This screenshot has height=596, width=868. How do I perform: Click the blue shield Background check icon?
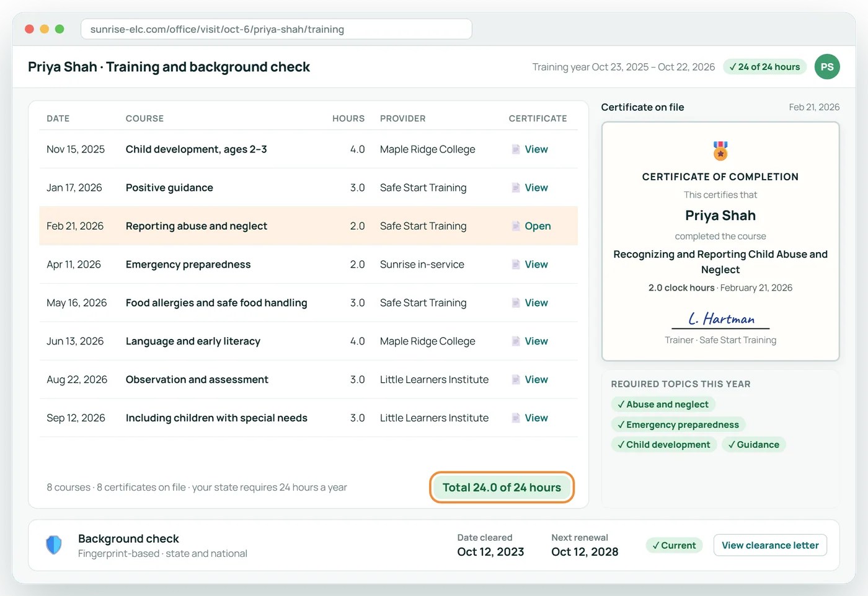click(x=54, y=545)
